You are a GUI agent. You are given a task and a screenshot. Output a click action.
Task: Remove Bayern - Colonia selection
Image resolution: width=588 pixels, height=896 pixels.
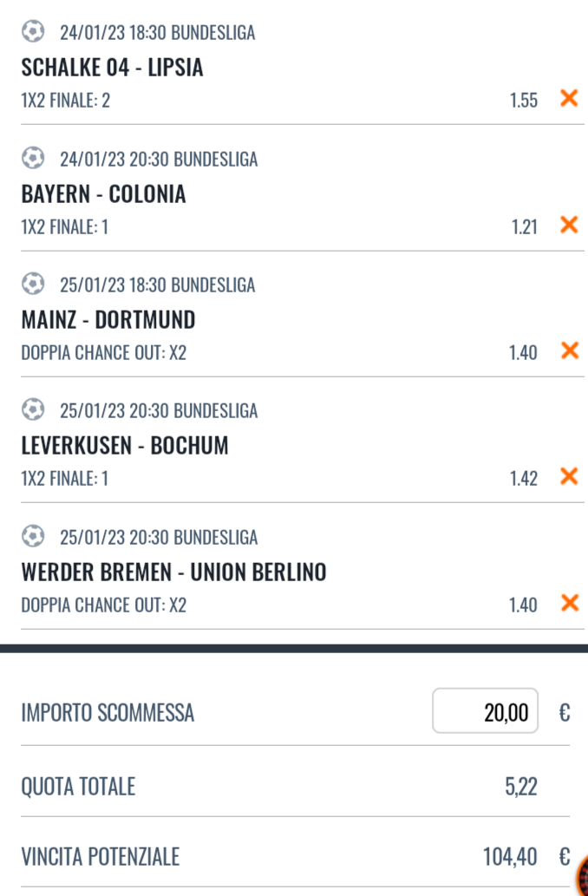[x=569, y=225]
